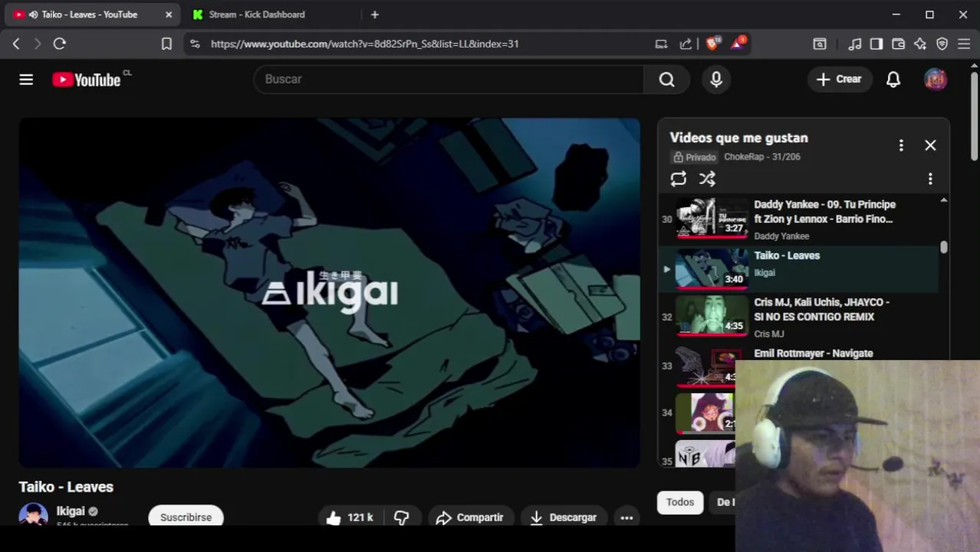Start voice search with the microphone

(x=716, y=79)
